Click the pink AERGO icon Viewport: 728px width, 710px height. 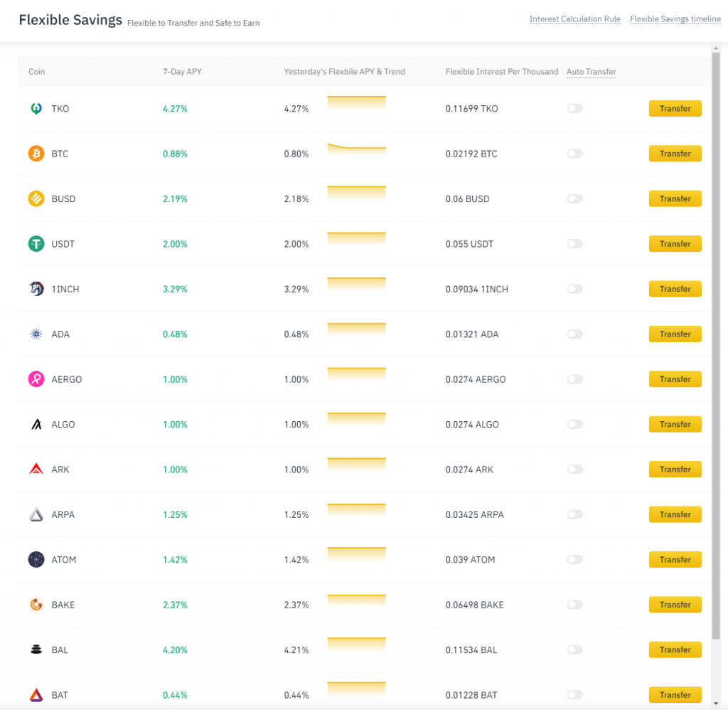click(36, 379)
